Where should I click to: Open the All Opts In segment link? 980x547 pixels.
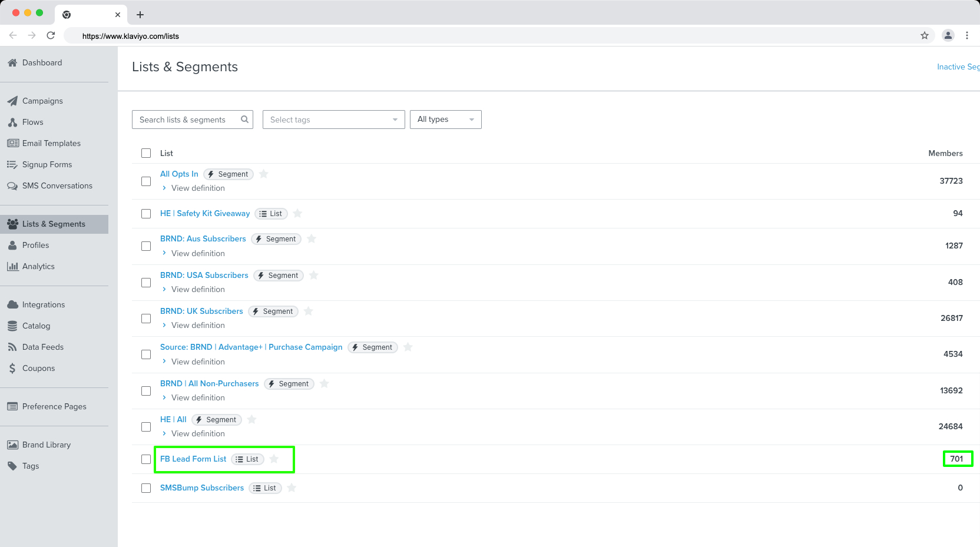click(x=179, y=174)
